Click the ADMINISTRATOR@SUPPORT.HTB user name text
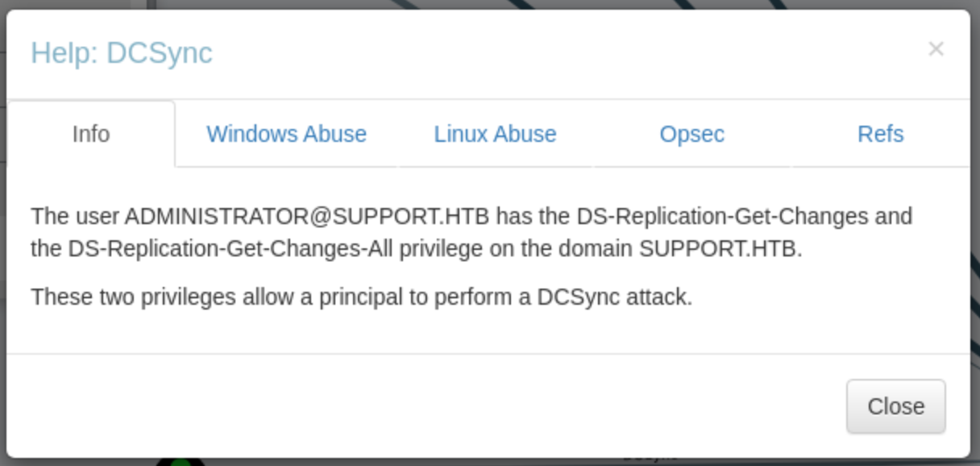The image size is (980, 466). tap(306, 216)
